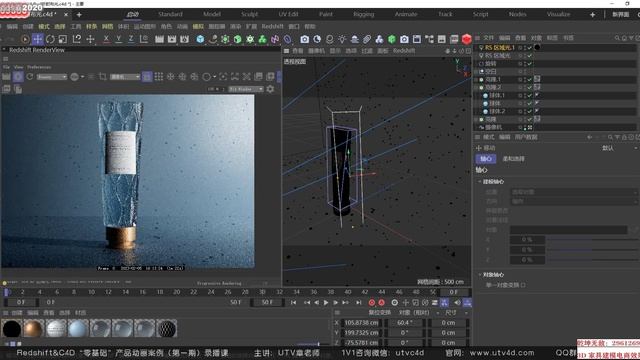Open Render Settings clapperboard gear icon
This screenshot has height=360, width=640.
coord(184,39)
